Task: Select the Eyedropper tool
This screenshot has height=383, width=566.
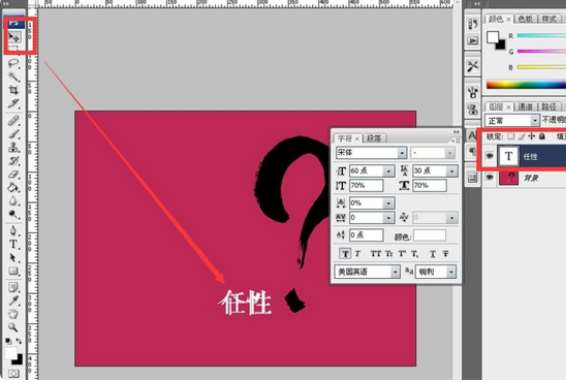Action: tap(14, 301)
